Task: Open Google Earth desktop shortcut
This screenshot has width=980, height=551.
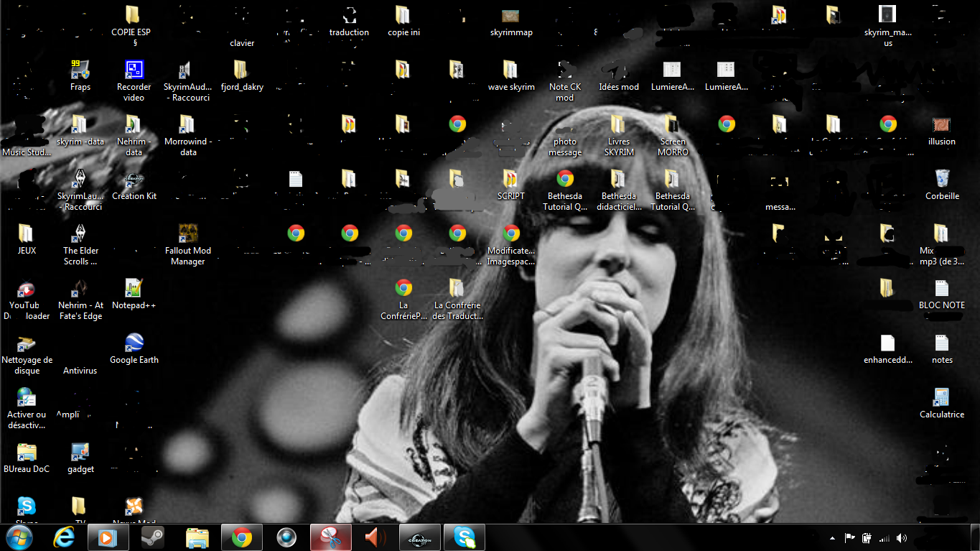Action: tap(134, 343)
